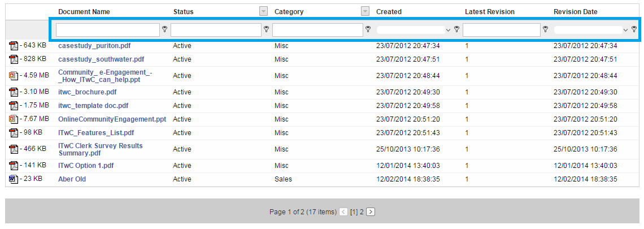Click the Document Name filter funnel icon
644x229 pixels.
[x=165, y=29]
